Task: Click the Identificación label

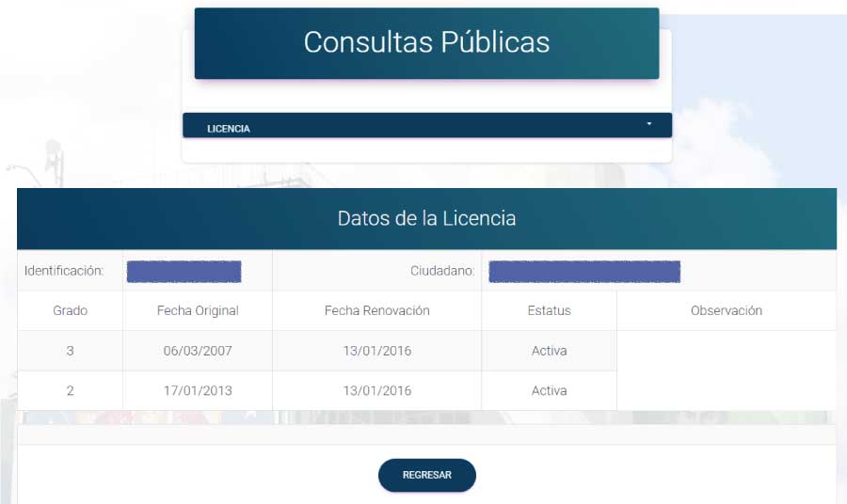Action: coord(64,271)
